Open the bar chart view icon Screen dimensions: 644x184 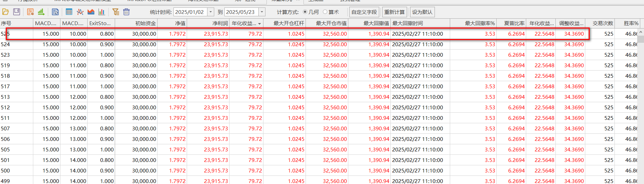(x=102, y=12)
